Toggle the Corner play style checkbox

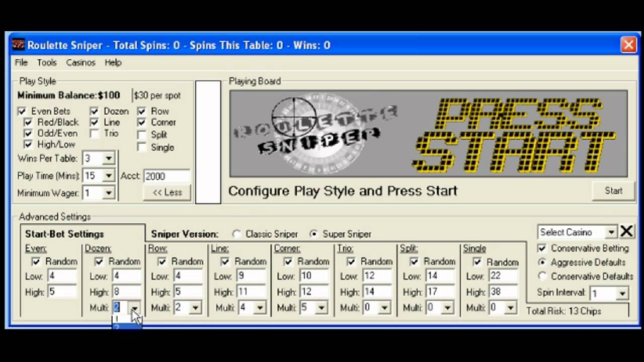(x=141, y=122)
